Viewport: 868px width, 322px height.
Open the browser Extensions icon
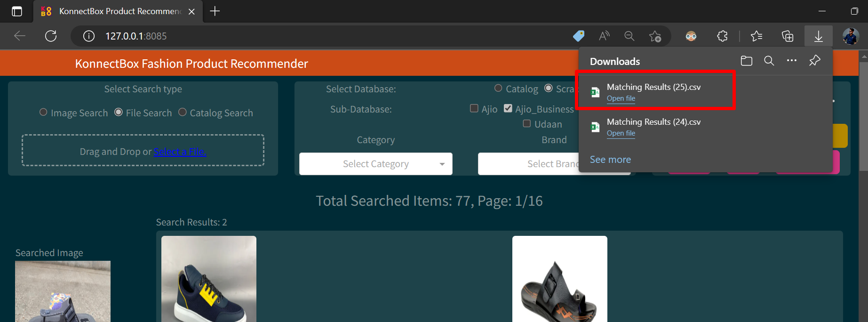click(722, 36)
